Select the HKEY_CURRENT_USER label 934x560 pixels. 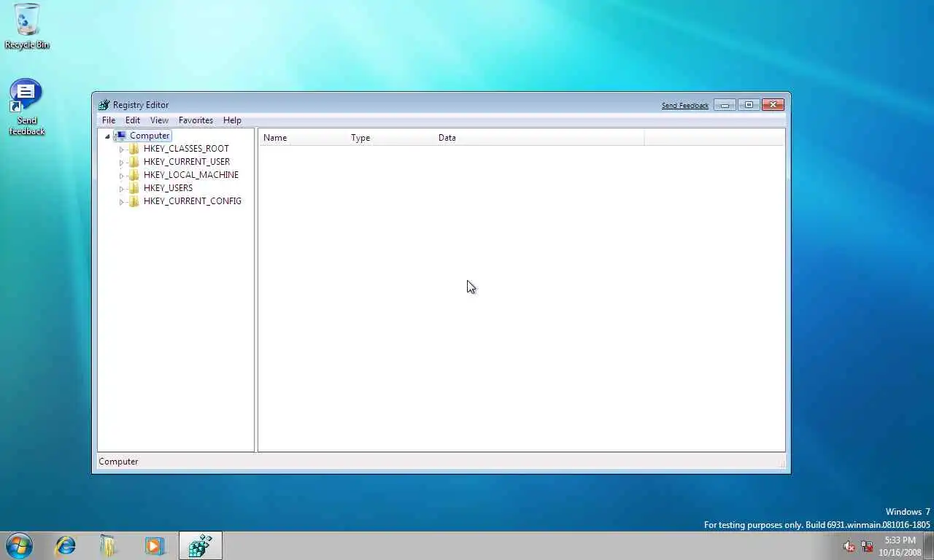pos(187,162)
